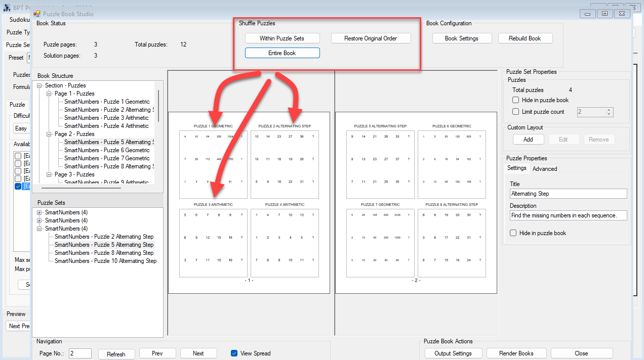Image resolution: width=644 pixels, height=360 pixels.
Task: Click the disabled Remove custom layout button
Action: (599, 140)
